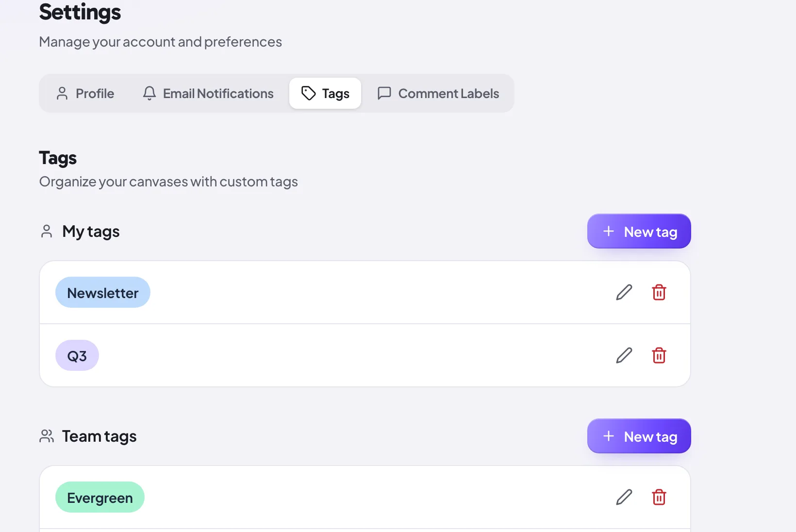Delete the Newsletter tag

pyautogui.click(x=659, y=292)
